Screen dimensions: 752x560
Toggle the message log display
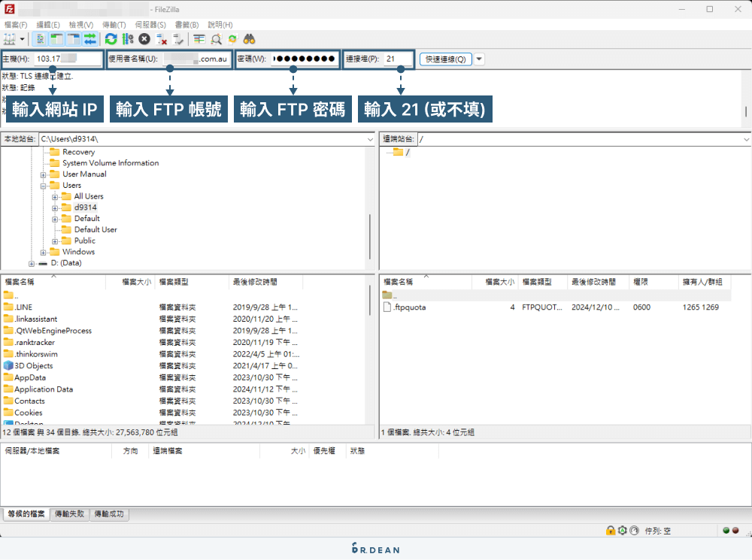pyautogui.click(x=41, y=38)
